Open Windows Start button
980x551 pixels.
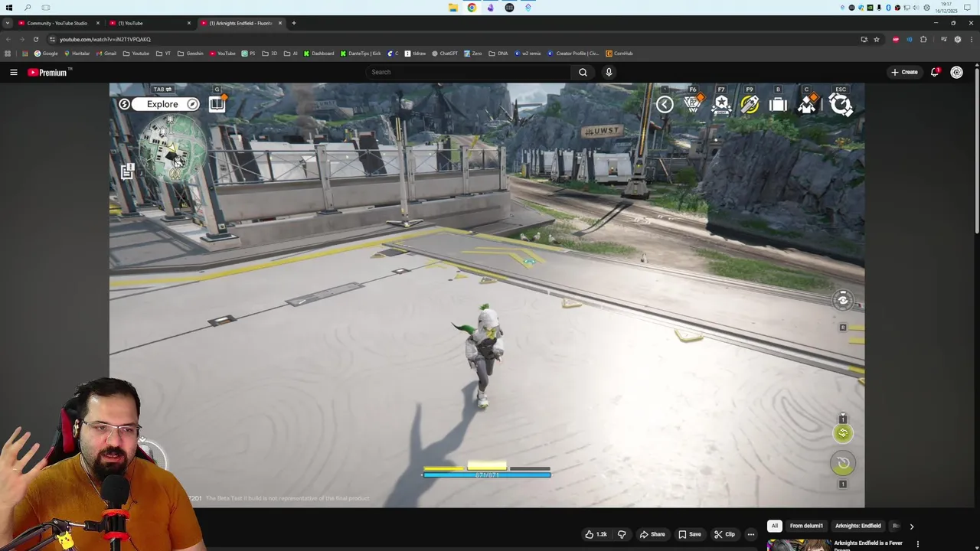9,8
